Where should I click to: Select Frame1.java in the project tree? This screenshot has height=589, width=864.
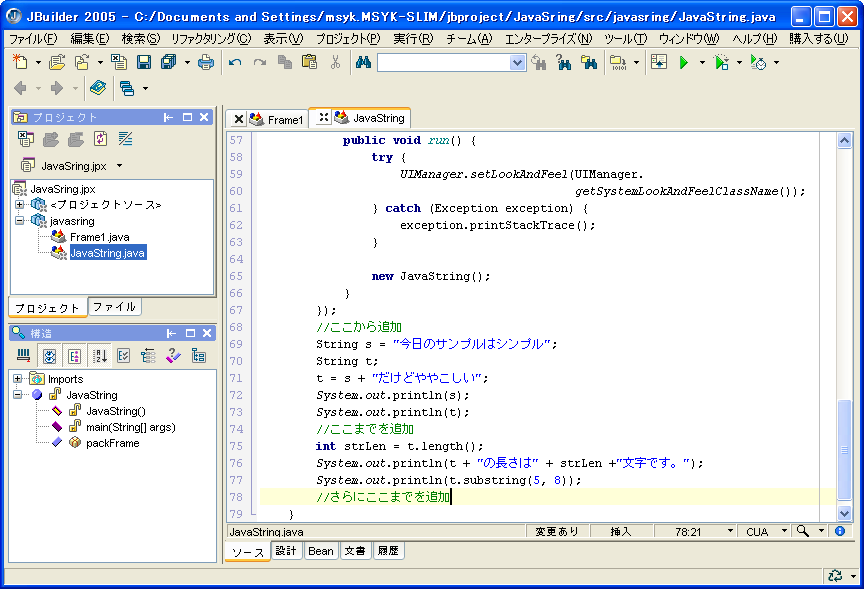point(99,237)
